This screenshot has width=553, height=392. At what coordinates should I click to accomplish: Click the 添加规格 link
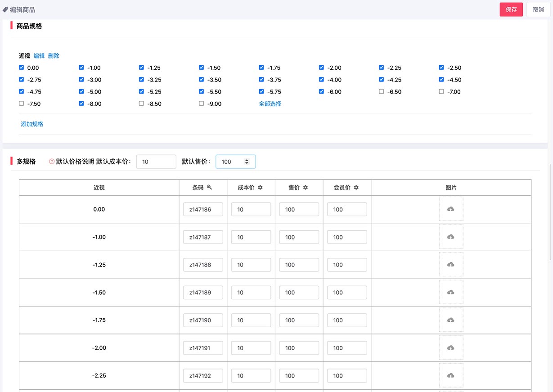(32, 124)
